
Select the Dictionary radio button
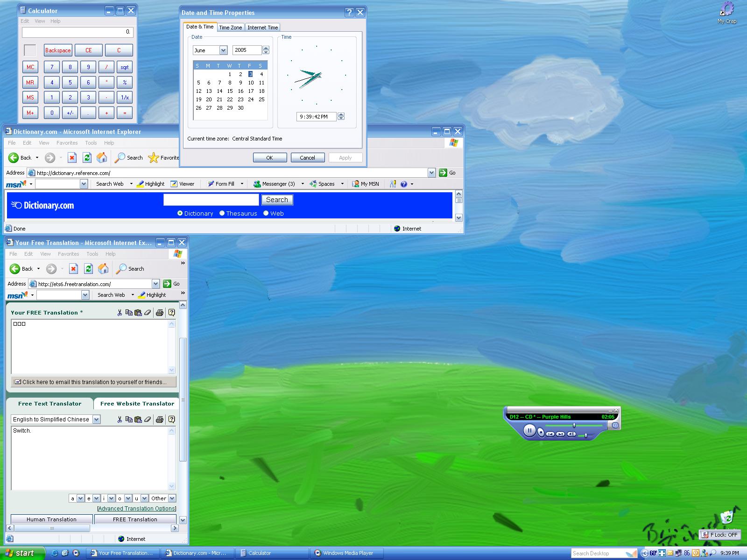pyautogui.click(x=180, y=213)
